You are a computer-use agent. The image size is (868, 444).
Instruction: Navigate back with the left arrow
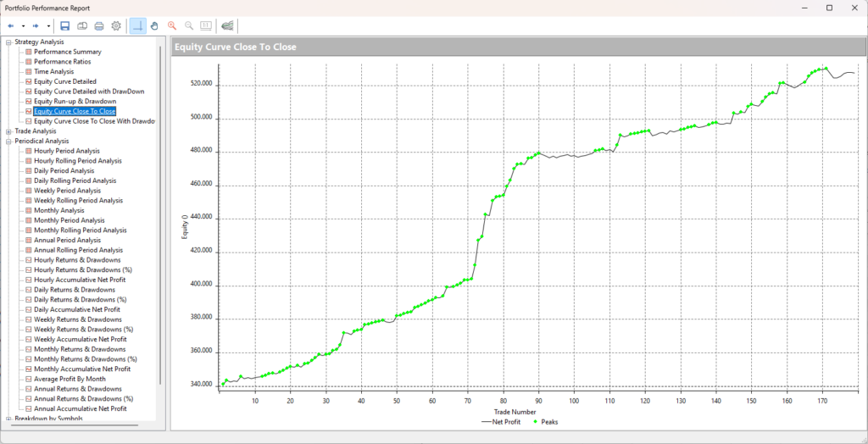point(10,26)
